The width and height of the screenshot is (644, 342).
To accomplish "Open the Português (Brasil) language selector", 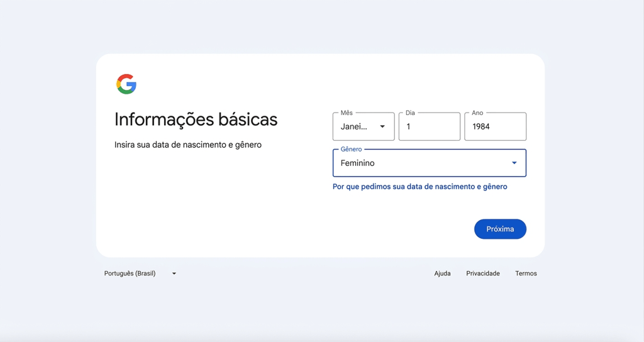I will coord(140,273).
